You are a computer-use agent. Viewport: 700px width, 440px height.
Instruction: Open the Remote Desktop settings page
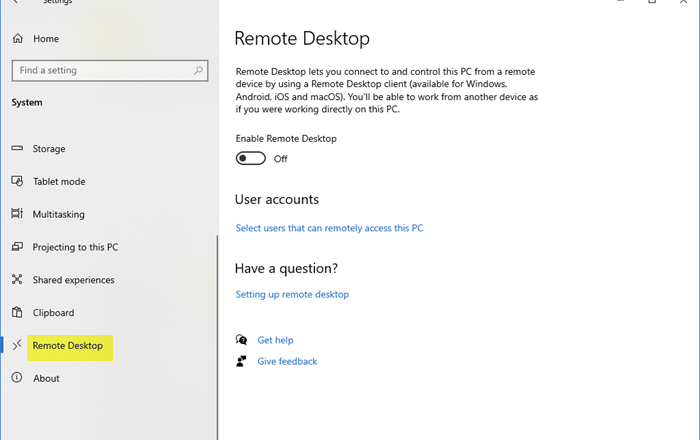(x=67, y=346)
